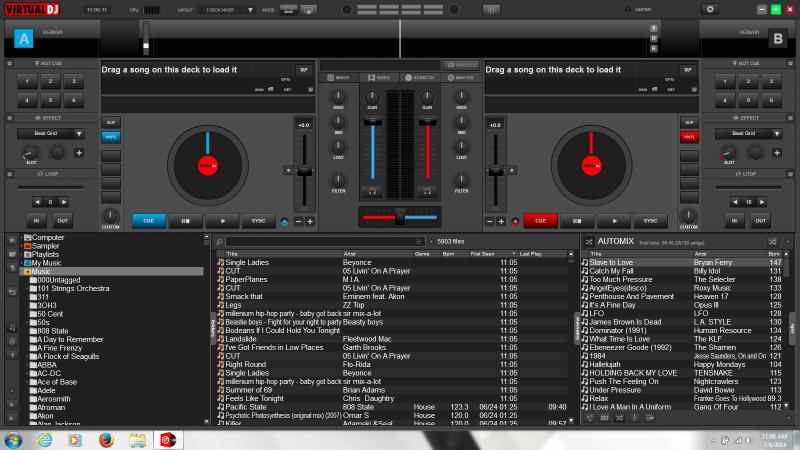
Task: Click the crossfader handle
Action: [x=400, y=217]
